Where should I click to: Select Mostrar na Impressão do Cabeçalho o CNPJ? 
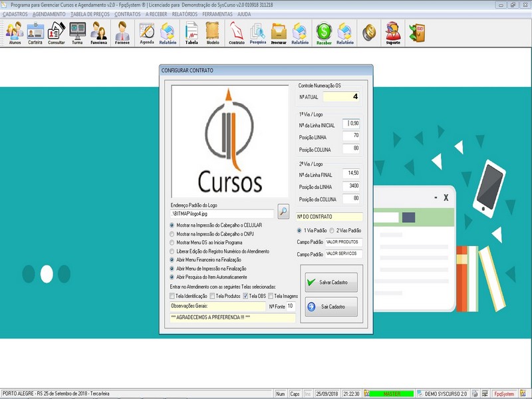click(172, 234)
